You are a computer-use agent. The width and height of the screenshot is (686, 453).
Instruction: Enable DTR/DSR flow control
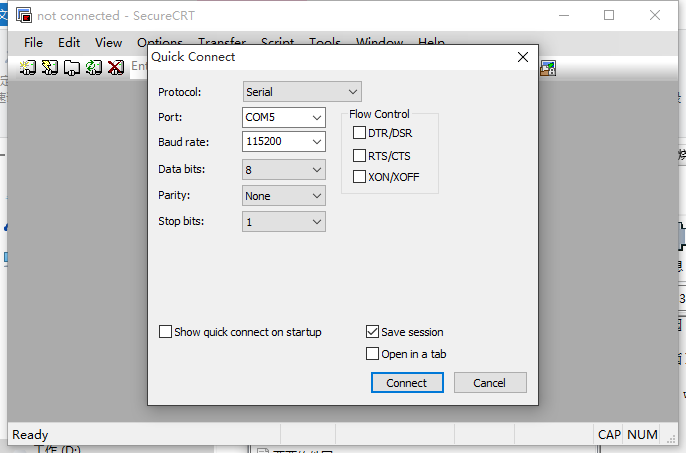coord(359,133)
